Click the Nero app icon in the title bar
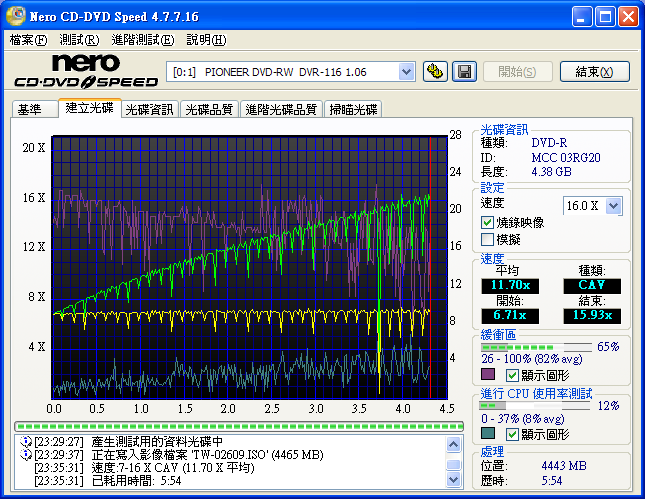Image resolution: width=645 pixels, height=499 pixels. [15, 17]
